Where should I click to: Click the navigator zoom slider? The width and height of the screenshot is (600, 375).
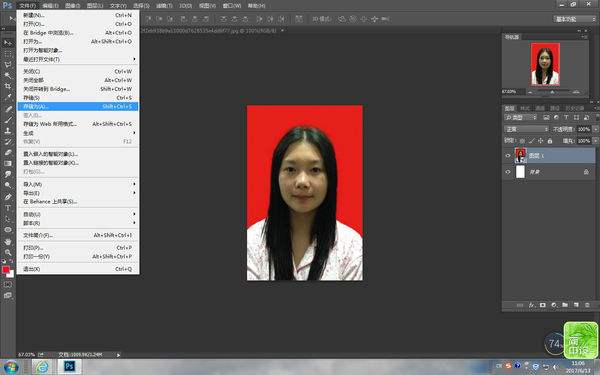[x=553, y=92]
